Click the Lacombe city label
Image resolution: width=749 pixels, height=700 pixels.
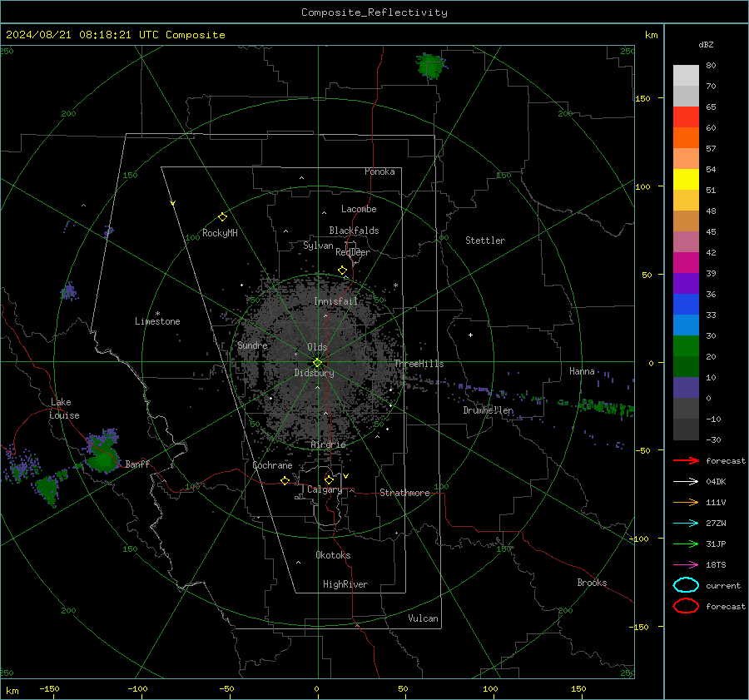[x=359, y=209]
